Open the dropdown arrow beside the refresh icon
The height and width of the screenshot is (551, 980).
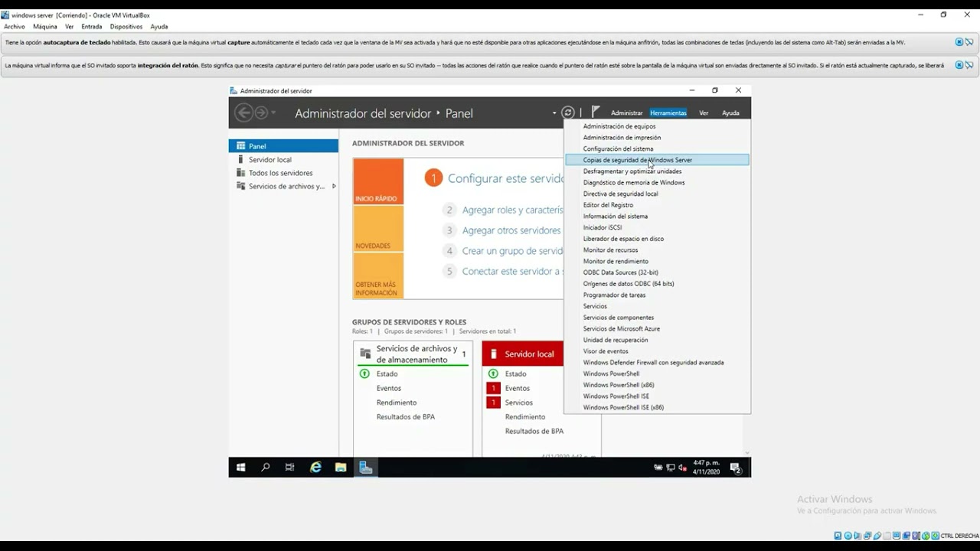coord(554,113)
